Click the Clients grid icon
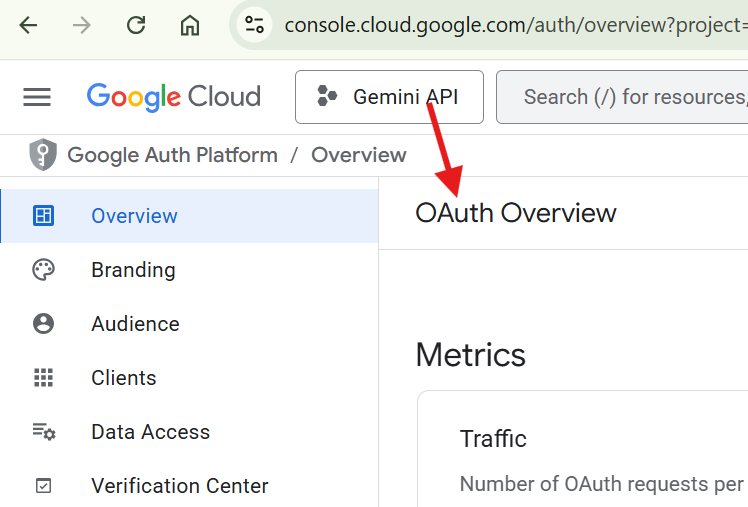This screenshot has height=507, width=748. click(43, 378)
